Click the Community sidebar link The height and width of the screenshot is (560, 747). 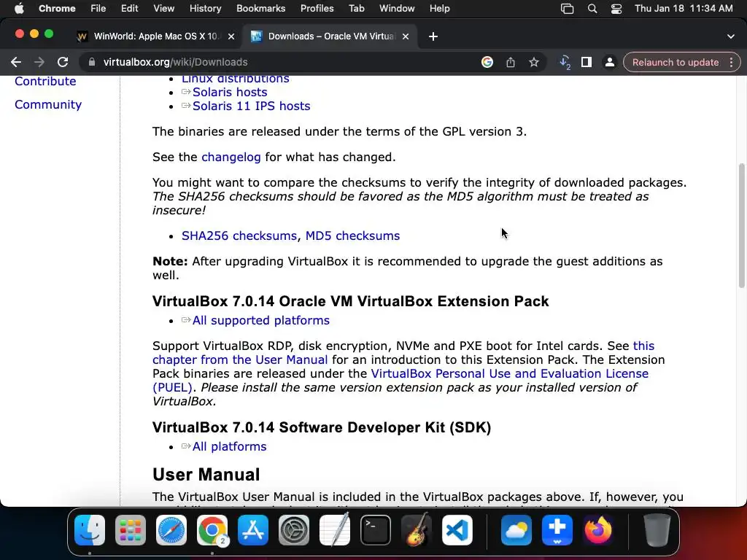pos(48,104)
